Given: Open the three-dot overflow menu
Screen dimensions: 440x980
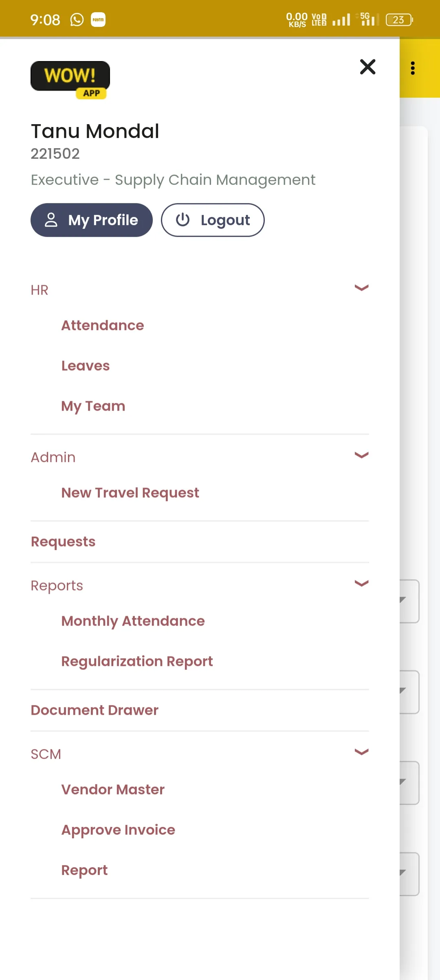Looking at the screenshot, I should [413, 68].
